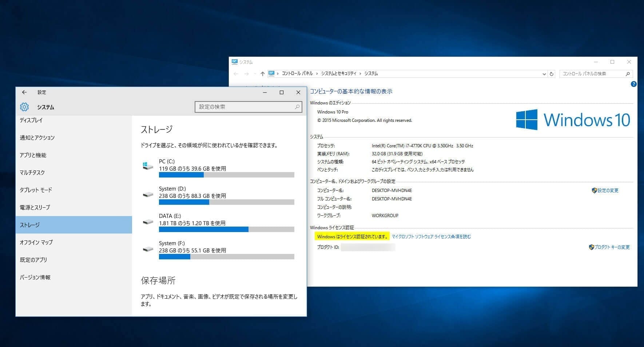
Task: Open マイクロソフト ソフトウェア ライセンス条項を読む link
Action: click(x=431, y=237)
